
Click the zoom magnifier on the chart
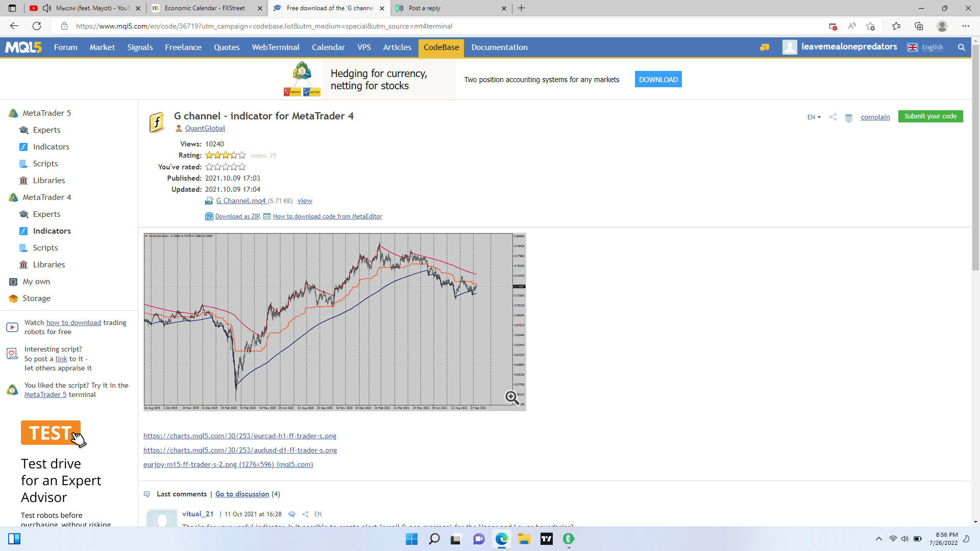(511, 397)
